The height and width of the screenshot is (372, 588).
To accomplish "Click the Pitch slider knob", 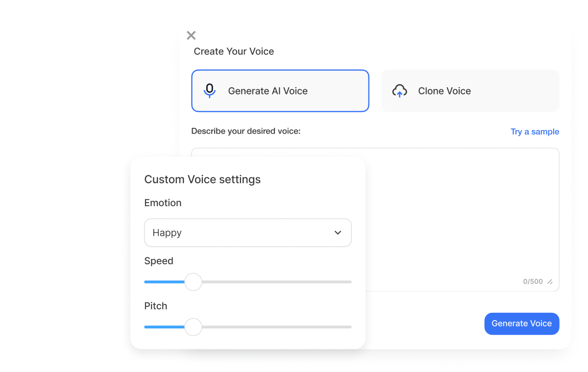I will pos(193,327).
